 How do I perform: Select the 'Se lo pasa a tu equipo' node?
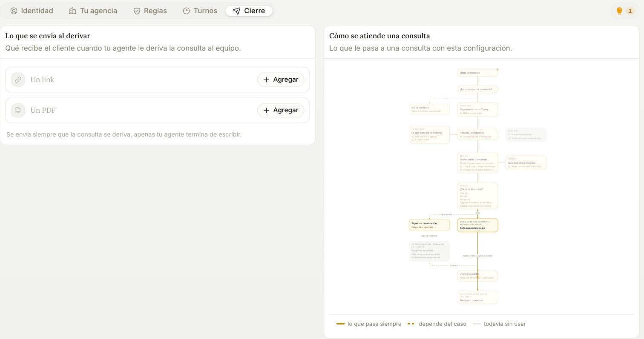click(477, 225)
